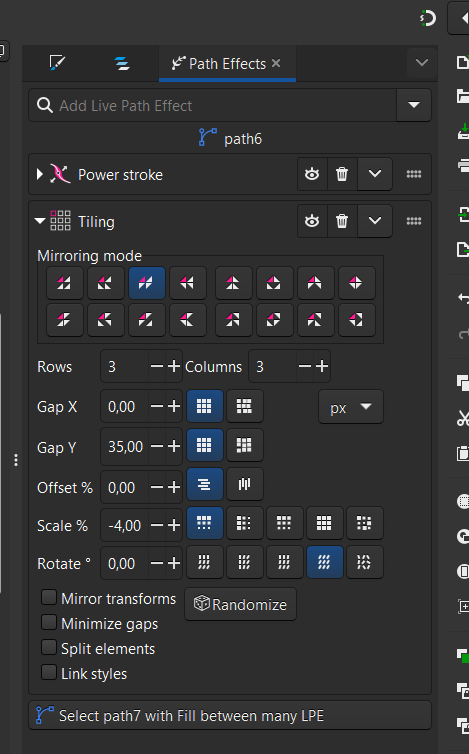Click the Randomize button

point(240,604)
